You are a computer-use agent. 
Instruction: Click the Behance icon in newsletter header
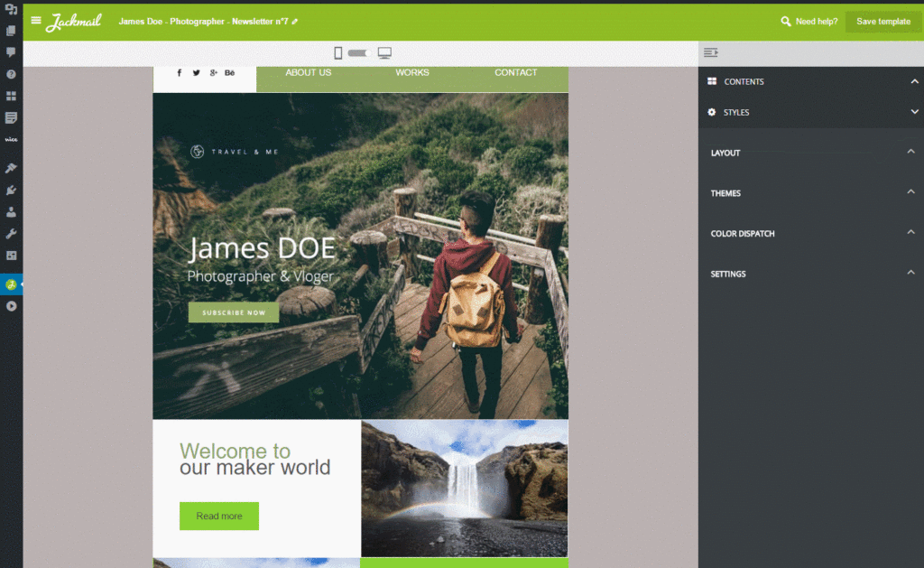click(x=230, y=72)
